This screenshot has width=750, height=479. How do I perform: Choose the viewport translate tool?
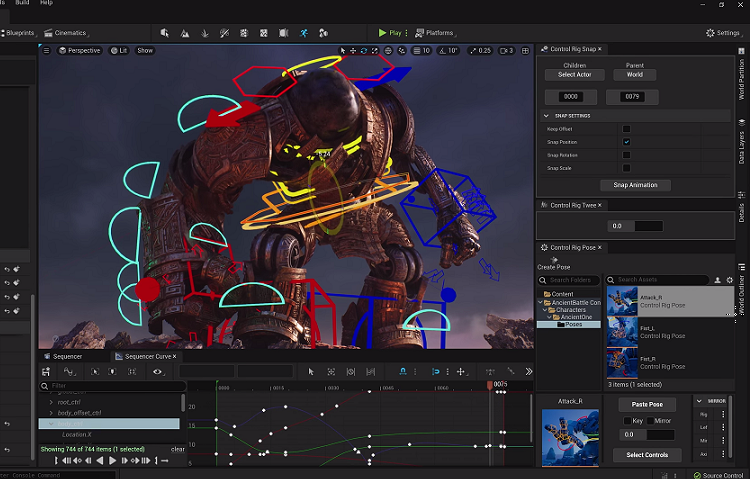(353, 51)
